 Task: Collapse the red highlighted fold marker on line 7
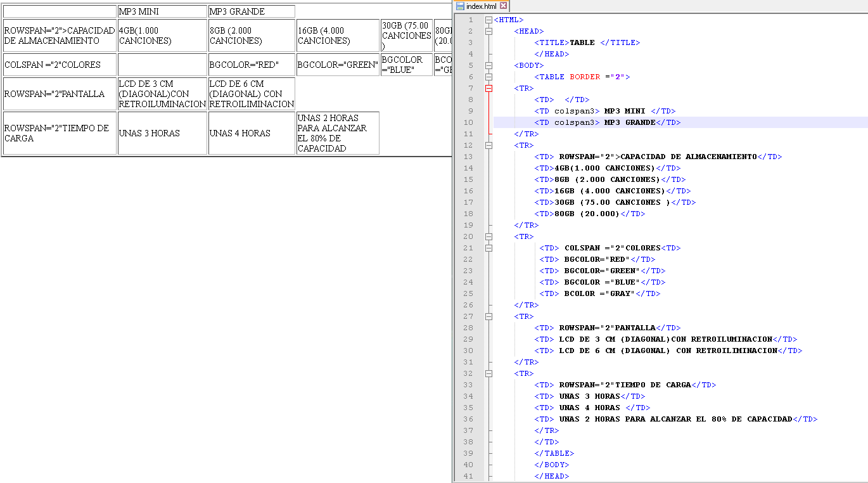tap(488, 88)
